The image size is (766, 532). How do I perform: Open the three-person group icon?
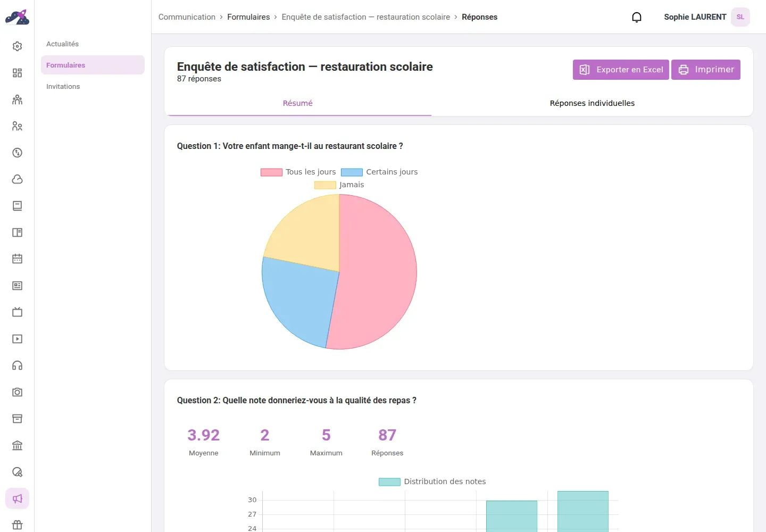(x=17, y=99)
